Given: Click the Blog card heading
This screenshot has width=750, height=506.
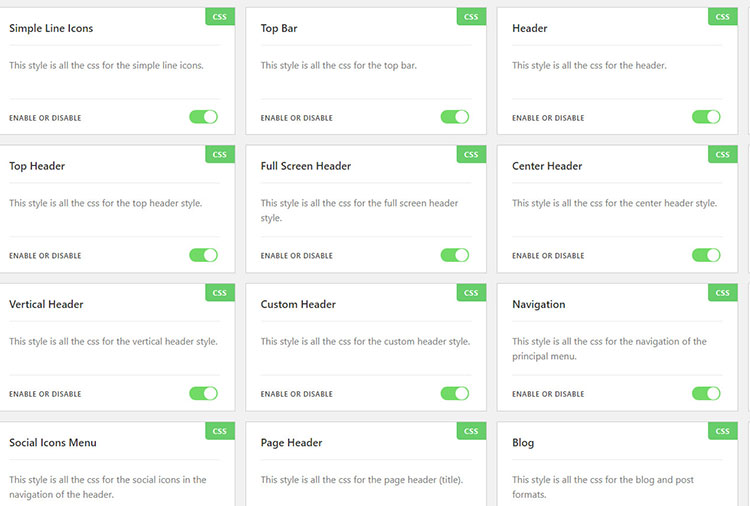Looking at the screenshot, I should (x=523, y=442).
